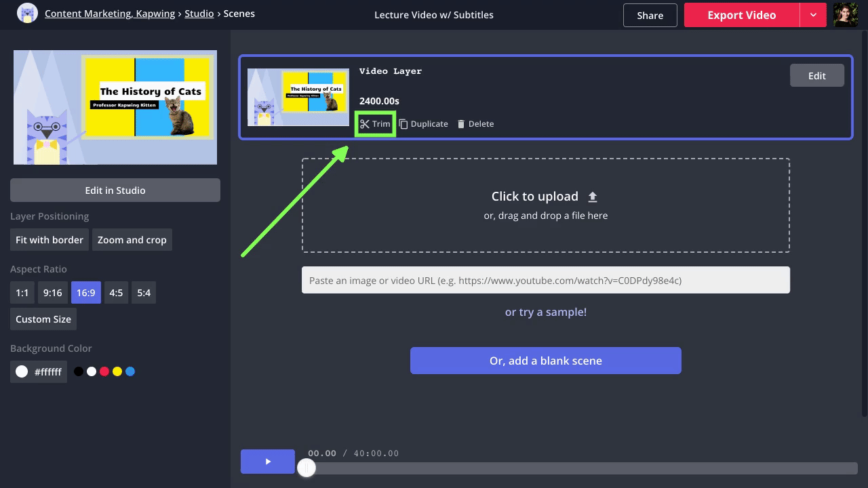Open the Custom Size option
868x488 pixels.
(x=43, y=319)
